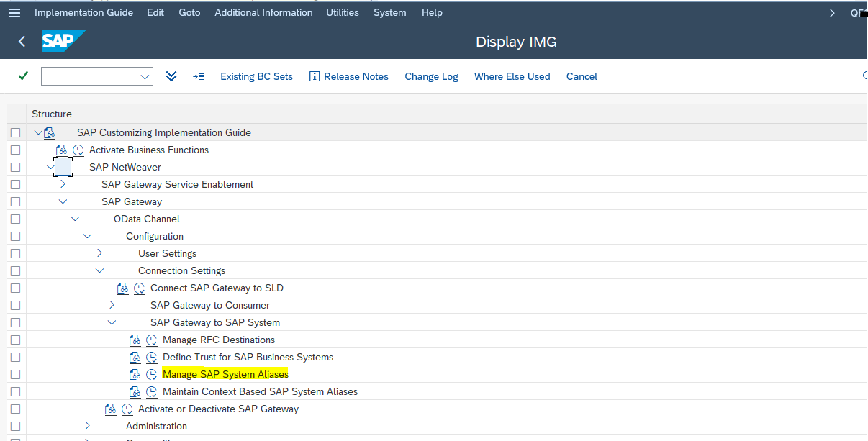Collapse the SAP Customizing Implementation Guide node
This screenshot has width=868, height=441.
pyautogui.click(x=38, y=132)
